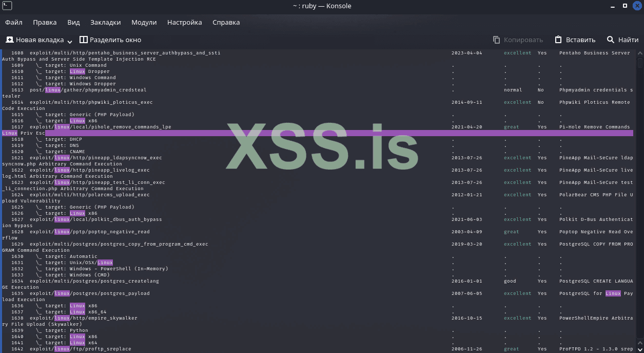Click the disclosure date 2021-04-20
This screenshot has width=644, height=353.
pos(467,127)
